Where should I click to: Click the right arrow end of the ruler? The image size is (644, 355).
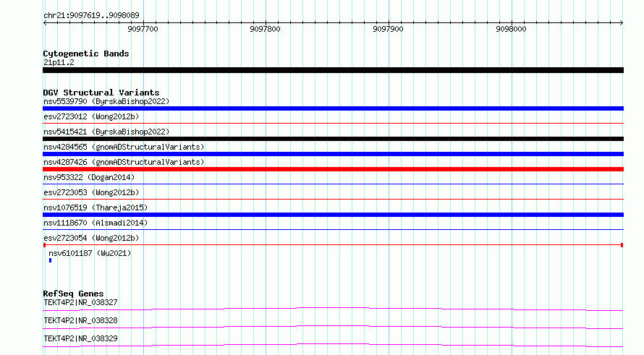click(621, 23)
